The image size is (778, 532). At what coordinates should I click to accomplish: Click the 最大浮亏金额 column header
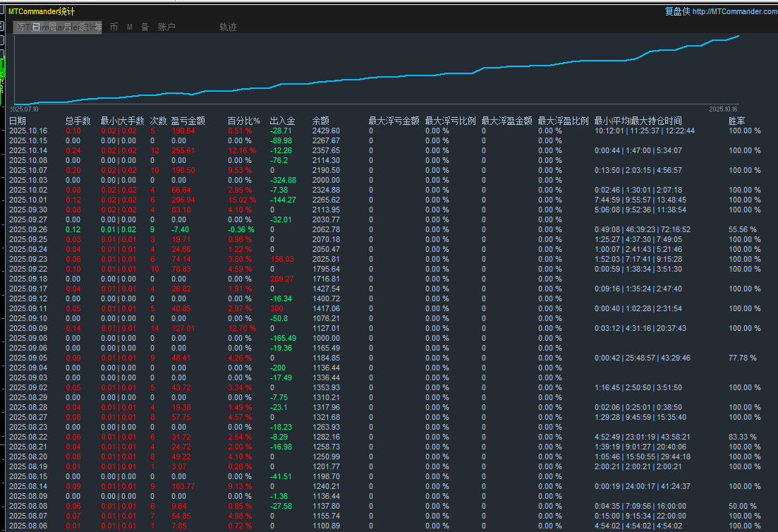click(394, 121)
